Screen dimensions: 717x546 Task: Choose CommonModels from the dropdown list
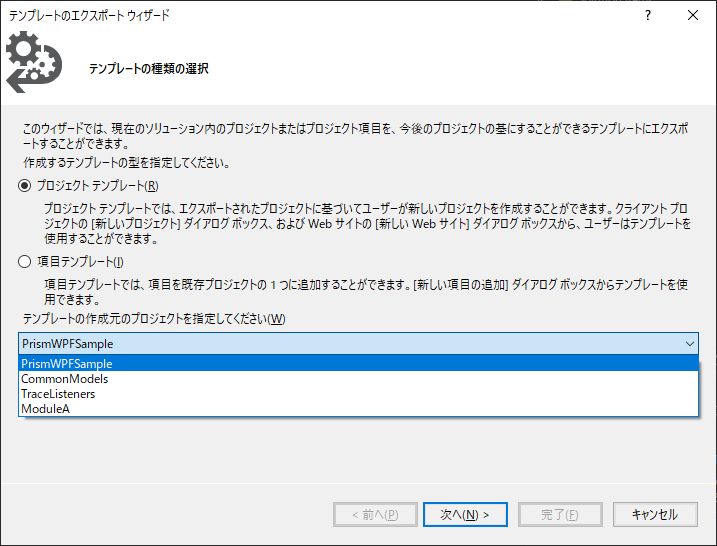358,379
